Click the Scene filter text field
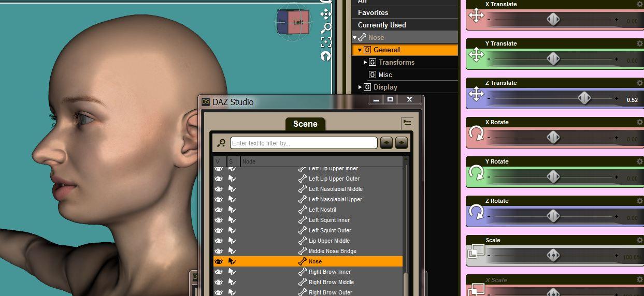This screenshot has width=644, height=296. point(304,143)
